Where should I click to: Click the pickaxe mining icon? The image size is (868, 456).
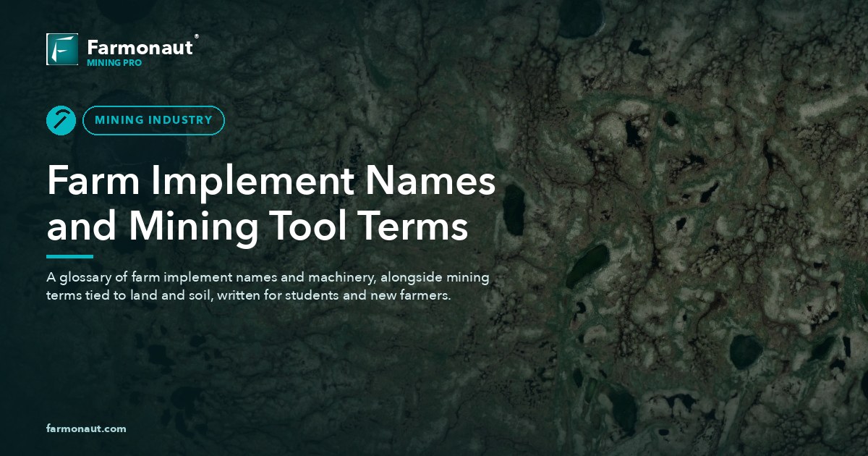click(x=61, y=120)
